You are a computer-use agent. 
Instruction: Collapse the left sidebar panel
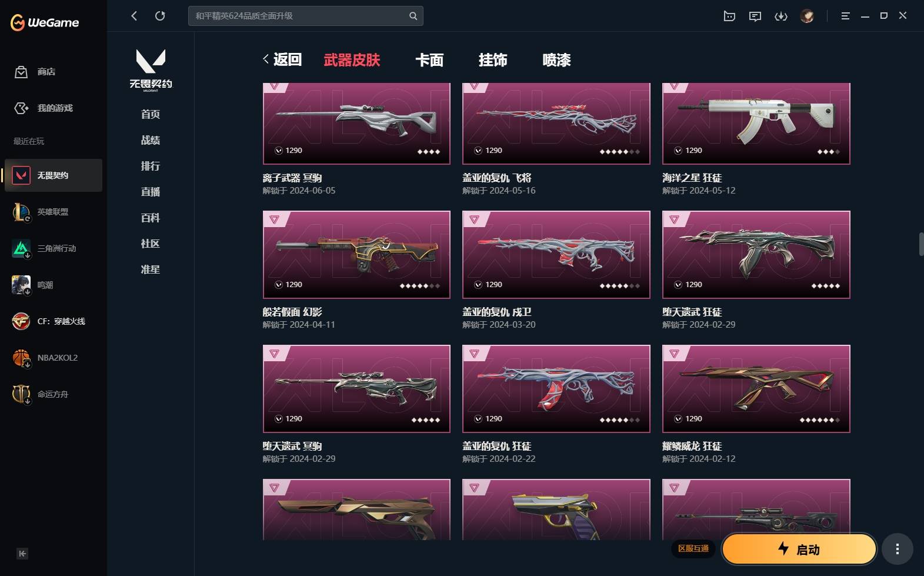point(22,553)
